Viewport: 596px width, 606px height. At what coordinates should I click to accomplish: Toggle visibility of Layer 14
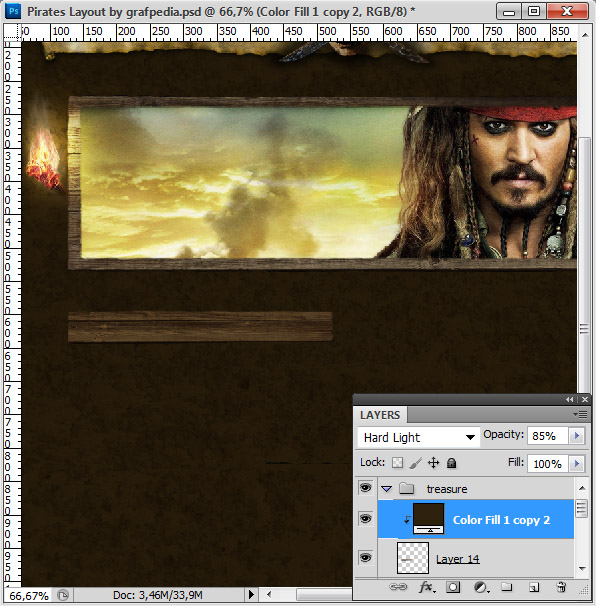(x=365, y=558)
